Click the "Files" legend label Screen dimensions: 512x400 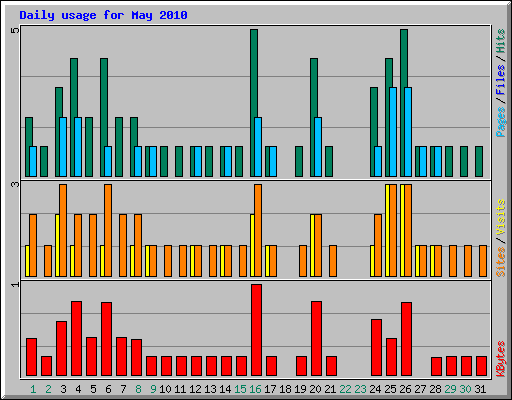point(500,79)
